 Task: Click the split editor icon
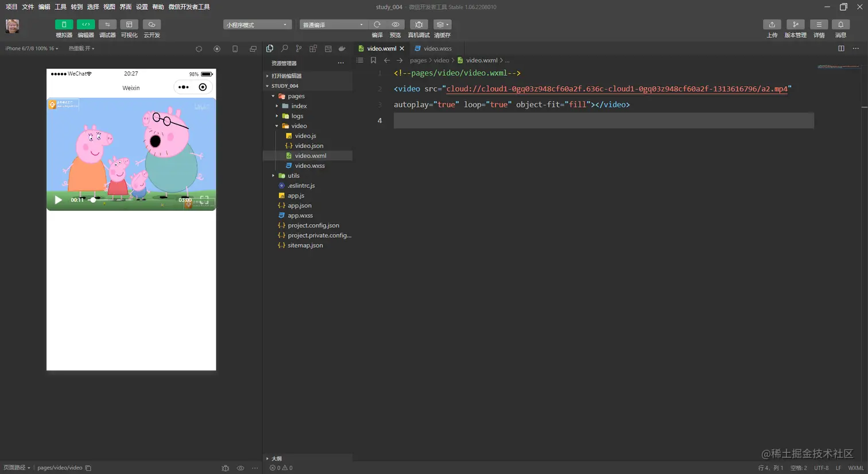coord(841,49)
